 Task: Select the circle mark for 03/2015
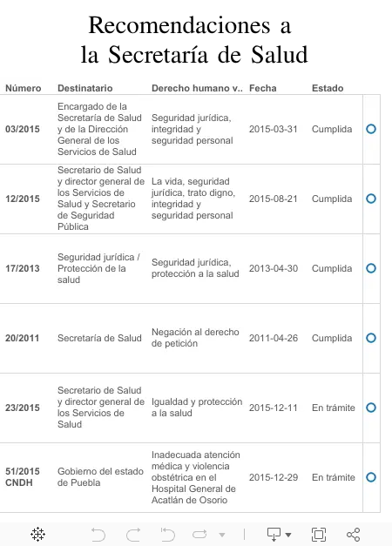[371, 129]
